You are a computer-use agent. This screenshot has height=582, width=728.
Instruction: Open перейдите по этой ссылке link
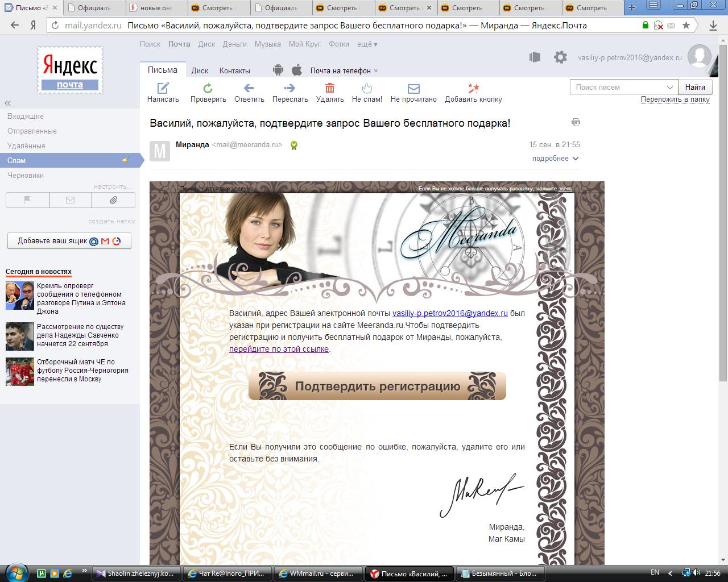point(279,349)
